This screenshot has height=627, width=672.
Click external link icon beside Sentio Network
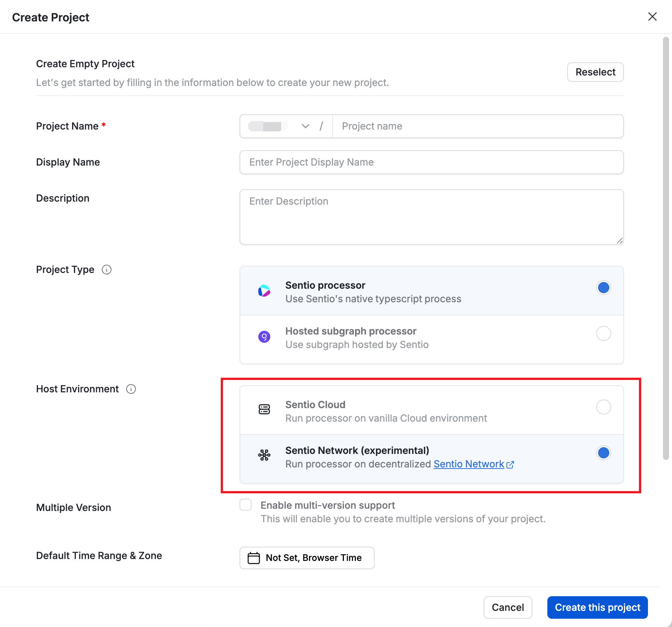(x=510, y=465)
